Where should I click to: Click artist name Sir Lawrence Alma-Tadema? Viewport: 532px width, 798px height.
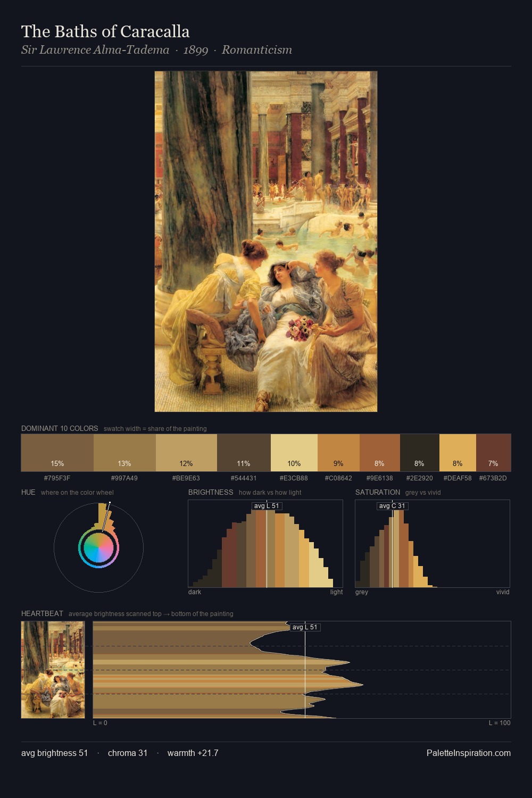(95, 50)
